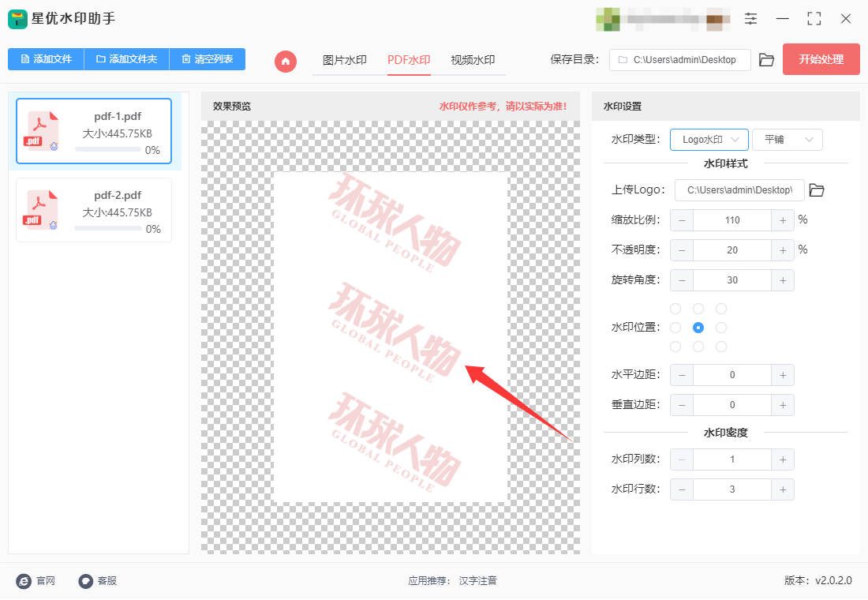The image size is (868, 600).
Task: Increase the scale ratio (缩放比例) value
Action: click(783, 220)
